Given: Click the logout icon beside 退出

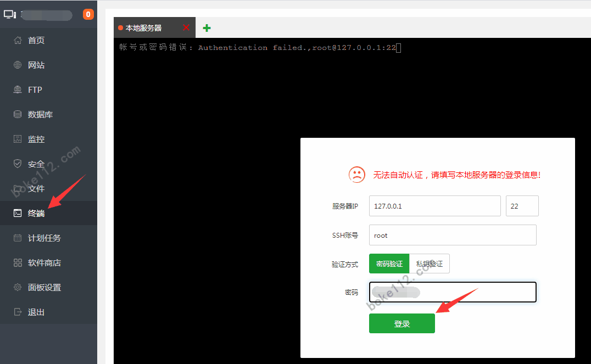Looking at the screenshot, I should [18, 312].
